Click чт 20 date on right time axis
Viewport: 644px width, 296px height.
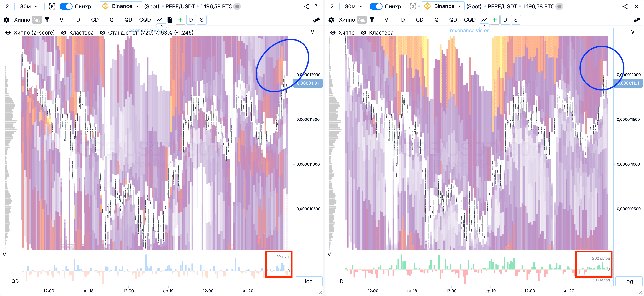[x=569, y=291]
